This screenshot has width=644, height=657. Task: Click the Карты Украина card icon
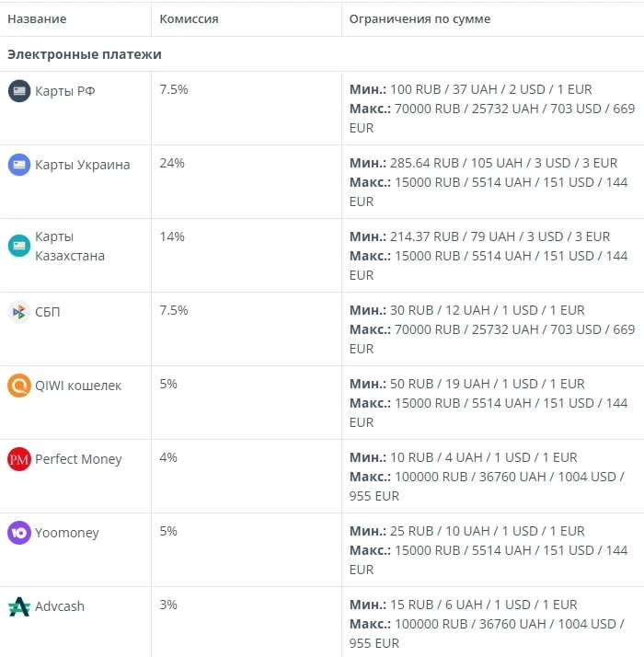coord(19,165)
